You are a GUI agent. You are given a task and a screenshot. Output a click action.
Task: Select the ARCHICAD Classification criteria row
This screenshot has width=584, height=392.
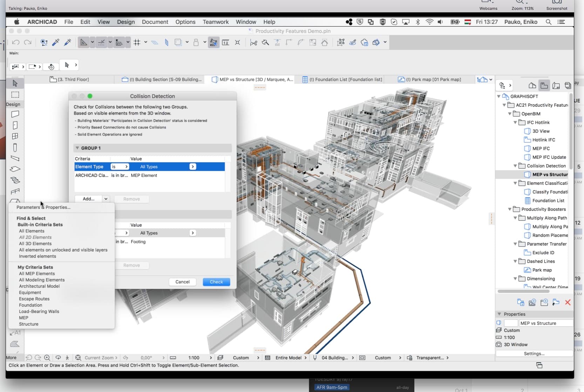[x=150, y=175]
